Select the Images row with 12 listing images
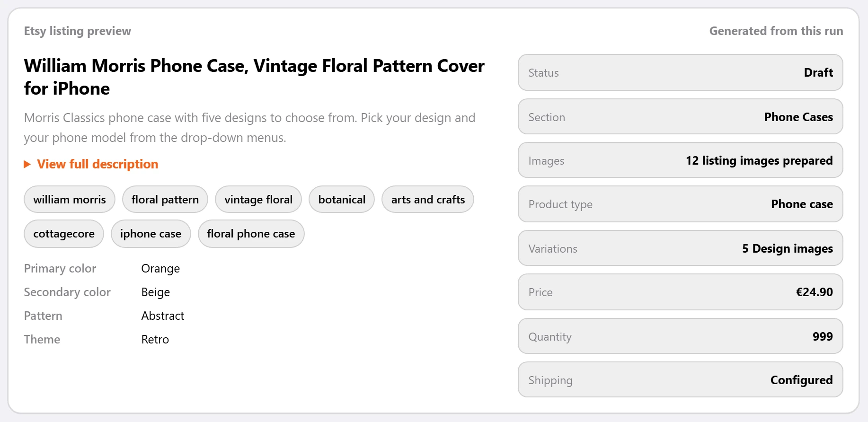 (x=681, y=160)
